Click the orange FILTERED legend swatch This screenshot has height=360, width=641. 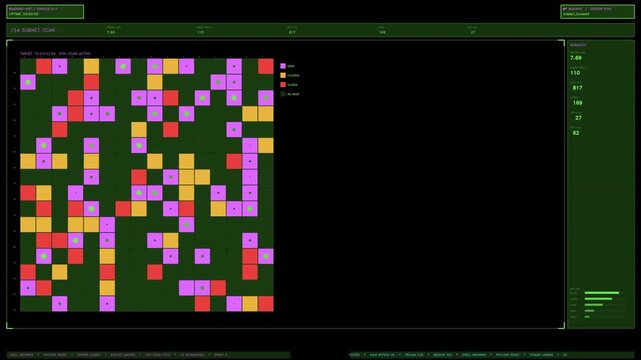pyautogui.click(x=283, y=75)
